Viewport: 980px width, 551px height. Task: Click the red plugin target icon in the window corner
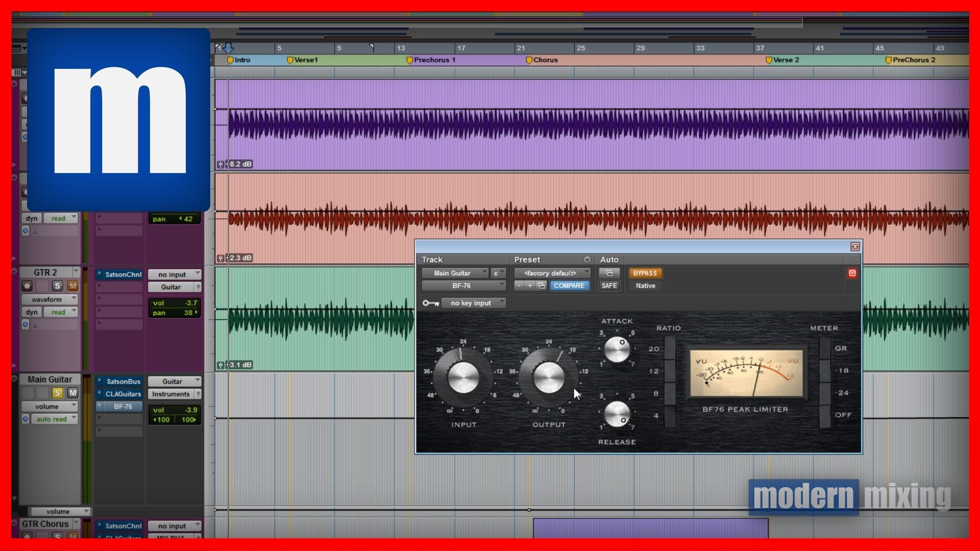(x=852, y=273)
